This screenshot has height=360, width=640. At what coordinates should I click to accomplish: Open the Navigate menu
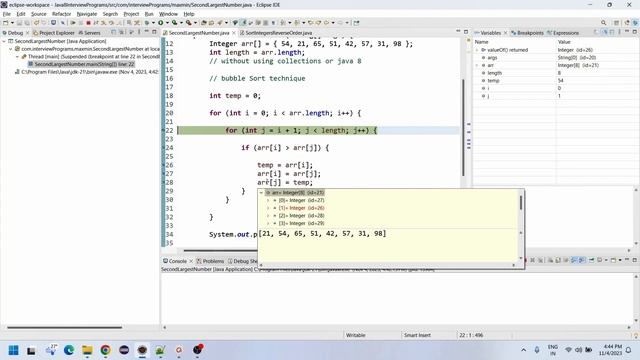(87, 14)
